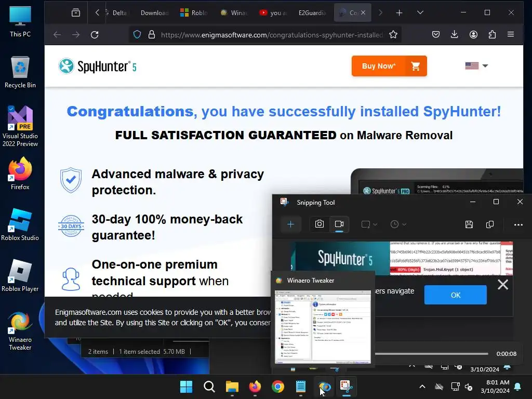
Task: Click Snipping Tool taskbar icon
Action: tap(347, 387)
